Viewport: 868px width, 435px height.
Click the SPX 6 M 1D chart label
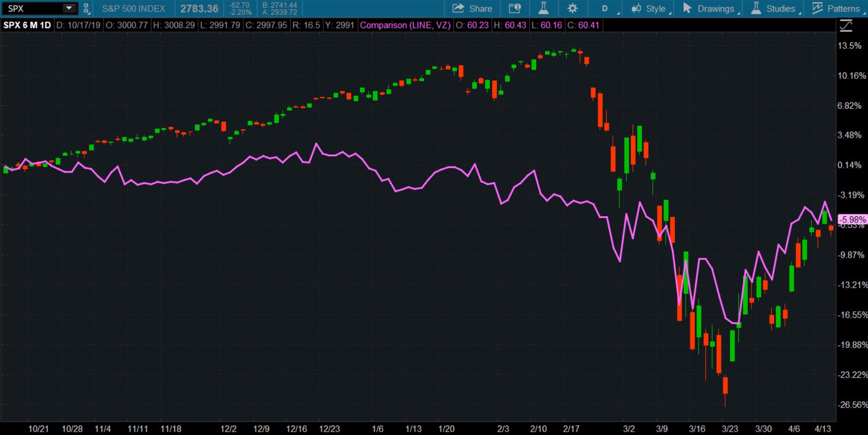coord(27,25)
